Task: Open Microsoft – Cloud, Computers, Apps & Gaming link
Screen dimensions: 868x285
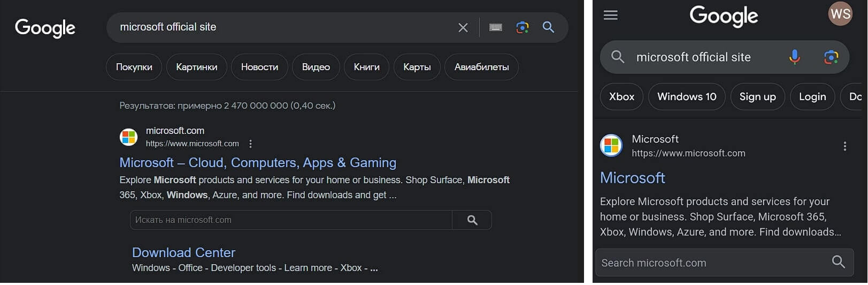Action: click(x=258, y=162)
